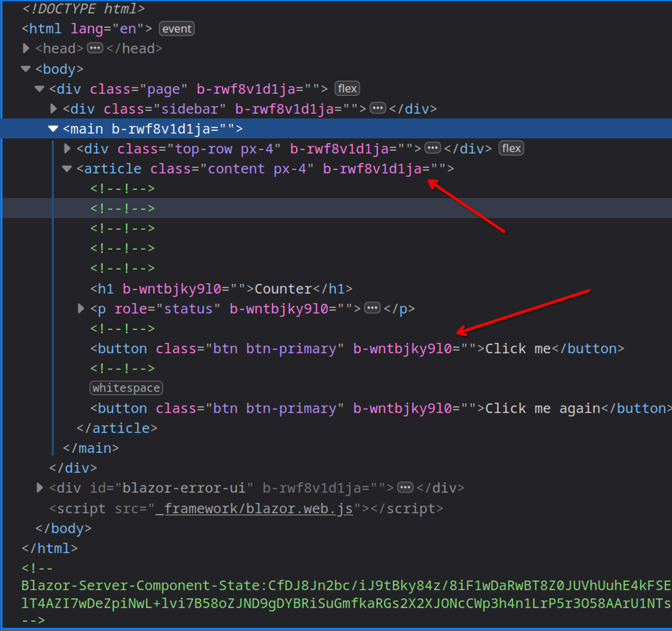Select comment node above Click me button

123,329
